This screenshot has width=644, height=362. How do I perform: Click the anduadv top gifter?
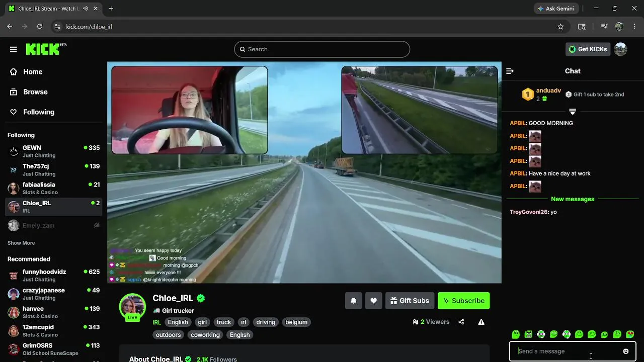548,90
